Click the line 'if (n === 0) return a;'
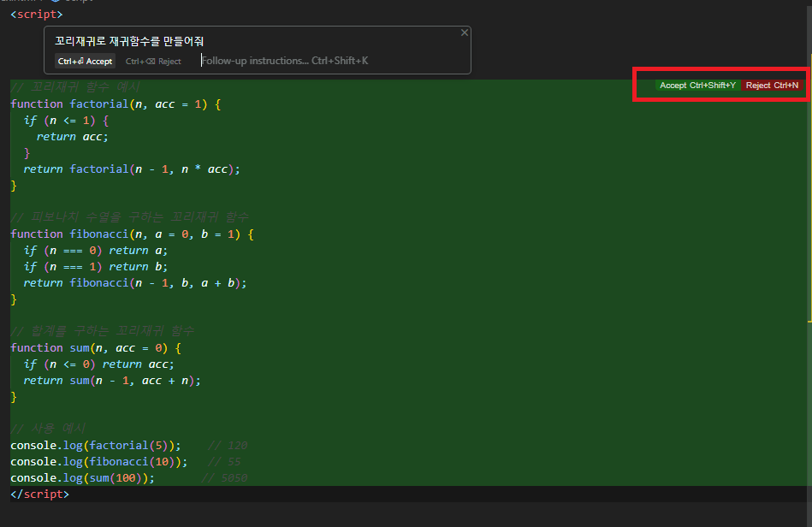Viewport: 812px width, 527px height. click(95, 251)
